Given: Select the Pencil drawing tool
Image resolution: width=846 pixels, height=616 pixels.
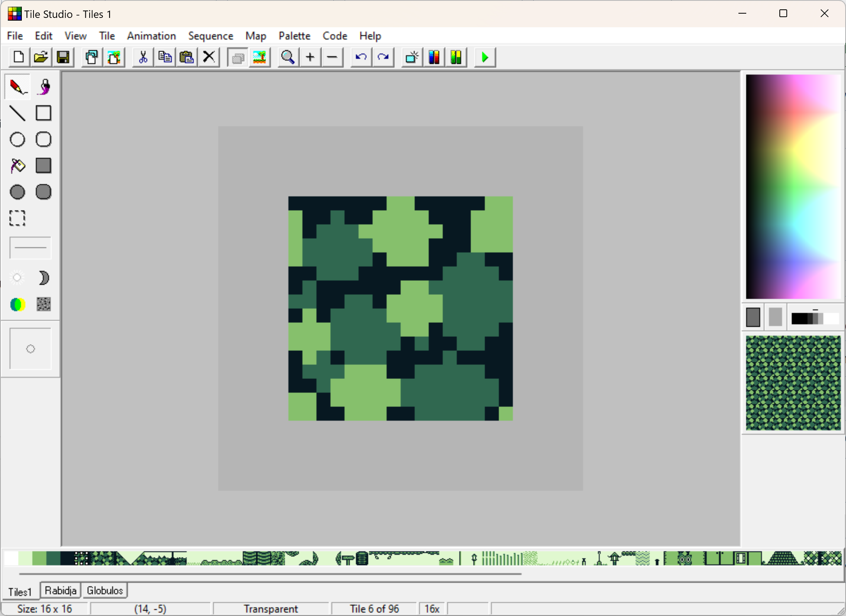Looking at the screenshot, I should (x=17, y=87).
